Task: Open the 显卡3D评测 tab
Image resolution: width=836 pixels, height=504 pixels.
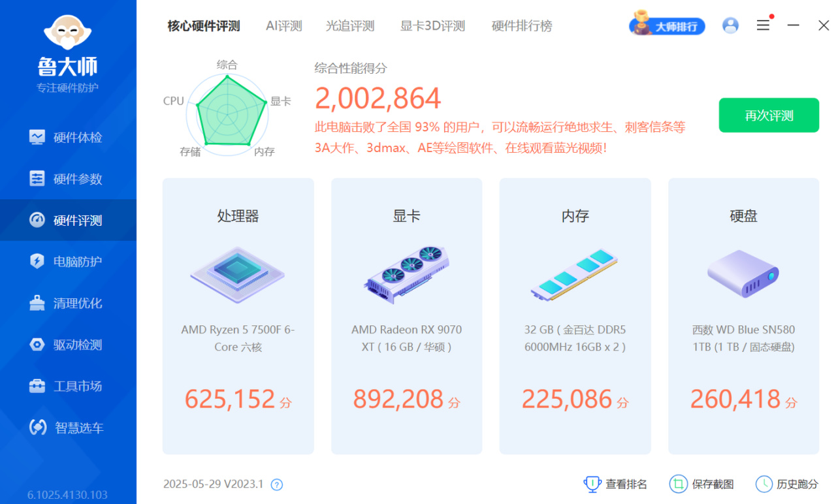Action: [432, 26]
